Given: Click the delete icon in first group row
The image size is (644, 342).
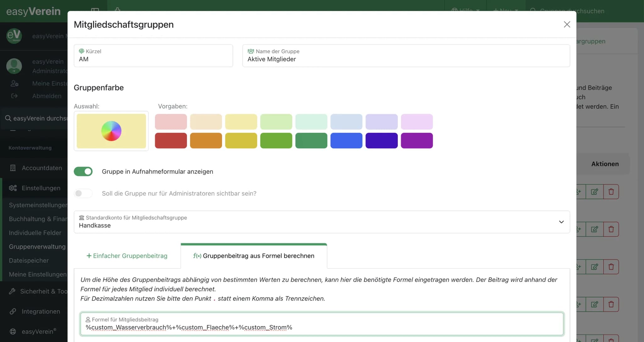Looking at the screenshot, I should tap(611, 192).
